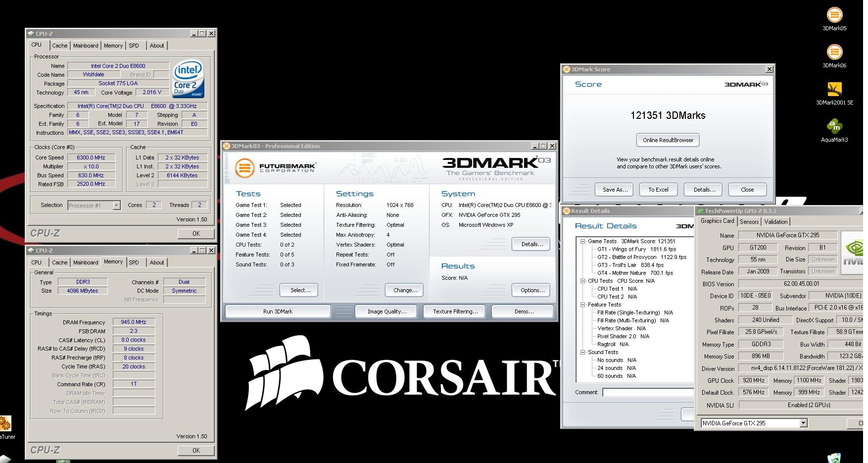The image size is (868, 463).
Task: Click the upper CPU-Z window title icon
Action: 31,34
